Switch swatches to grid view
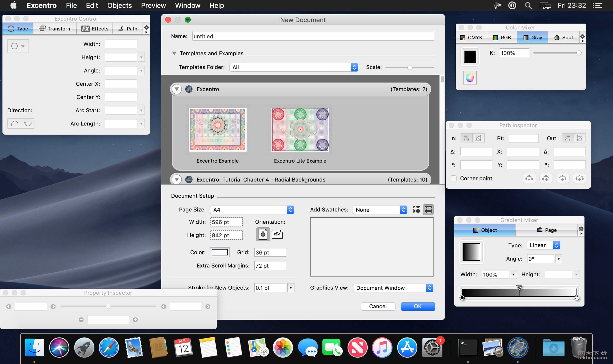Viewport: 613px width, 364px height. pos(417,210)
